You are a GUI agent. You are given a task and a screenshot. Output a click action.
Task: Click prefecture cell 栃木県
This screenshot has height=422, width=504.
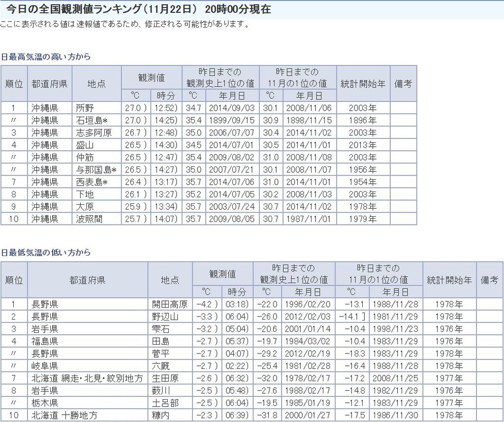(88, 403)
